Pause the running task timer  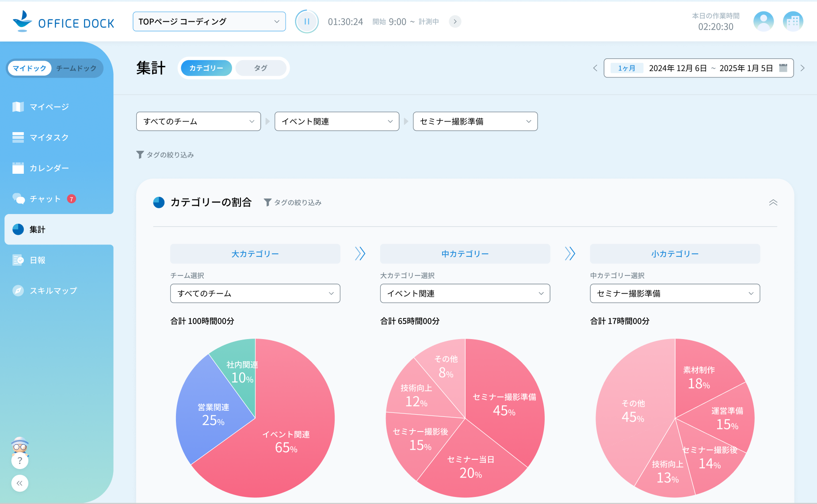coord(307,21)
